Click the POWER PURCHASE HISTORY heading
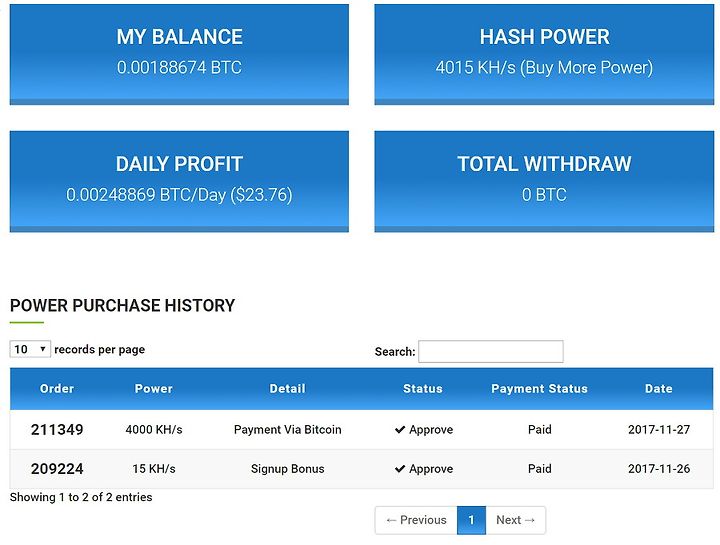 (122, 306)
